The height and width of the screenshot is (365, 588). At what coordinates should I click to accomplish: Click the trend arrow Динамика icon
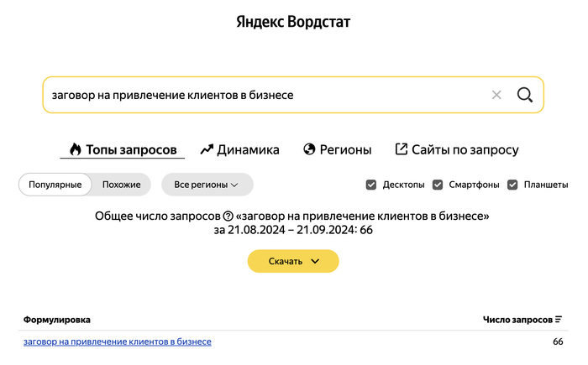pos(207,150)
